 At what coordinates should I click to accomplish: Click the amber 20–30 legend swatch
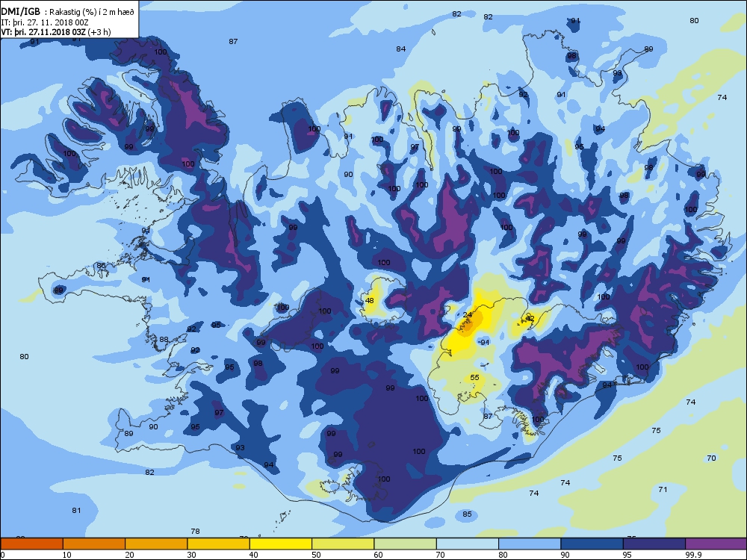click(x=156, y=544)
